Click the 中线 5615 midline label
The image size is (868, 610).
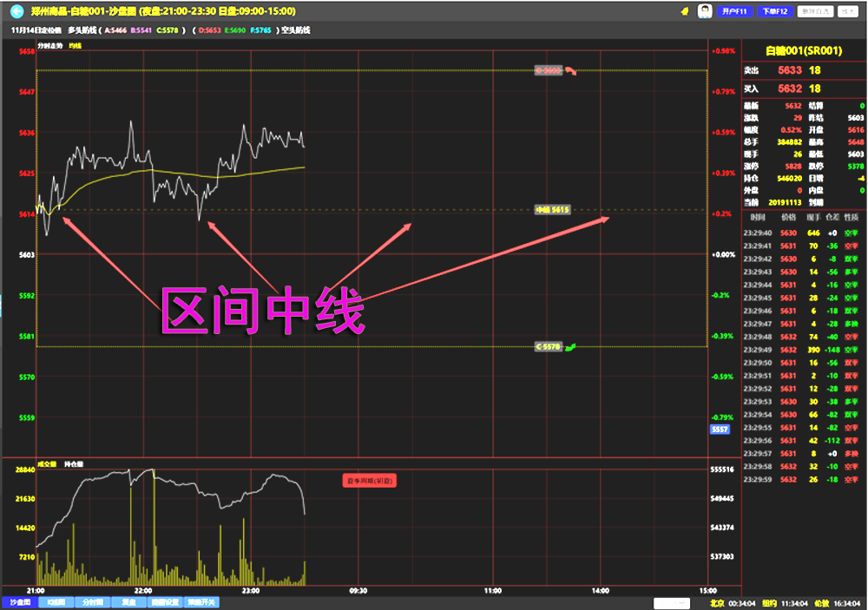[x=552, y=210]
